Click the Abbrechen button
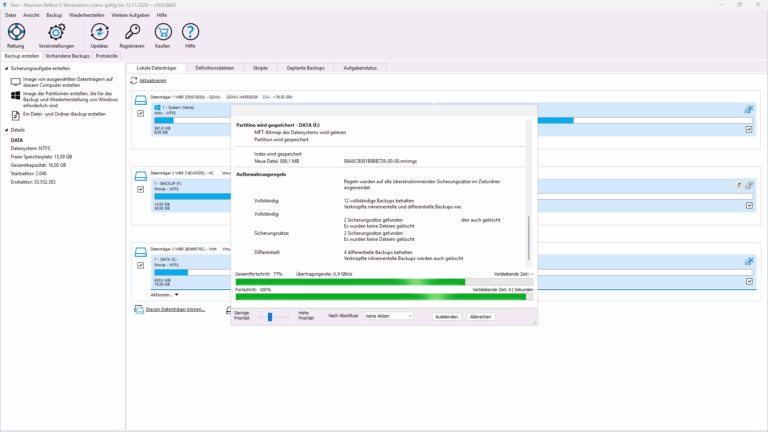The image size is (768, 432). click(x=480, y=317)
